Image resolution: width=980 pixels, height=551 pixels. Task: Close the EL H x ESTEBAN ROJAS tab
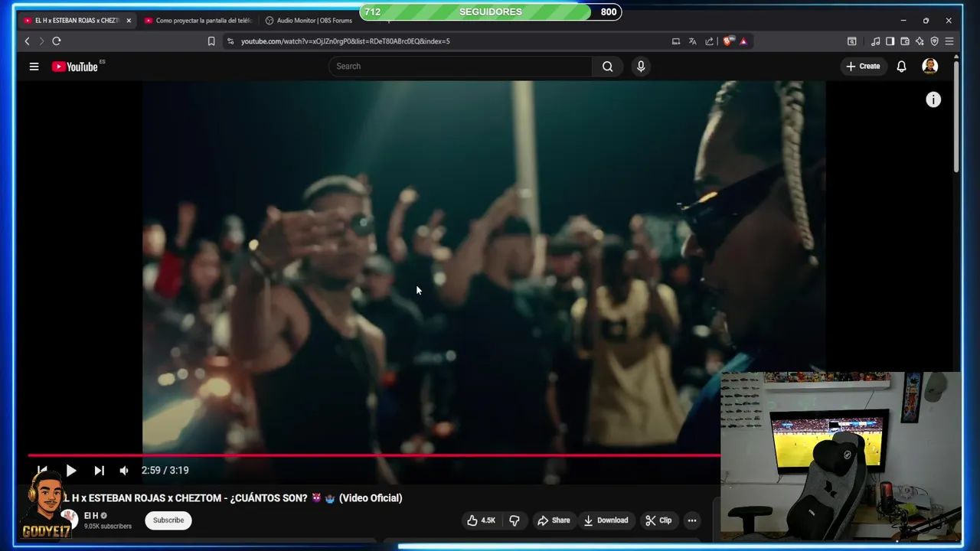[129, 21]
